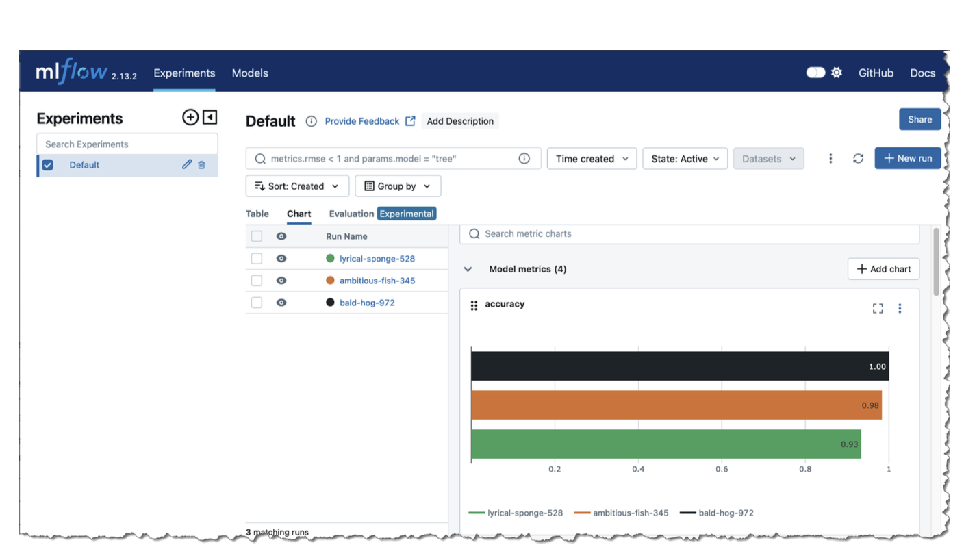This screenshot has width=964, height=560.
Task: Open the bald-hog-972 run link
Action: [x=367, y=303]
